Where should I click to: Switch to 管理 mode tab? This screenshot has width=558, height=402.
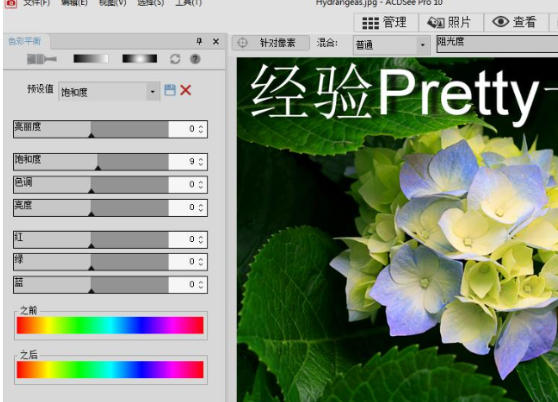pyautogui.click(x=384, y=22)
